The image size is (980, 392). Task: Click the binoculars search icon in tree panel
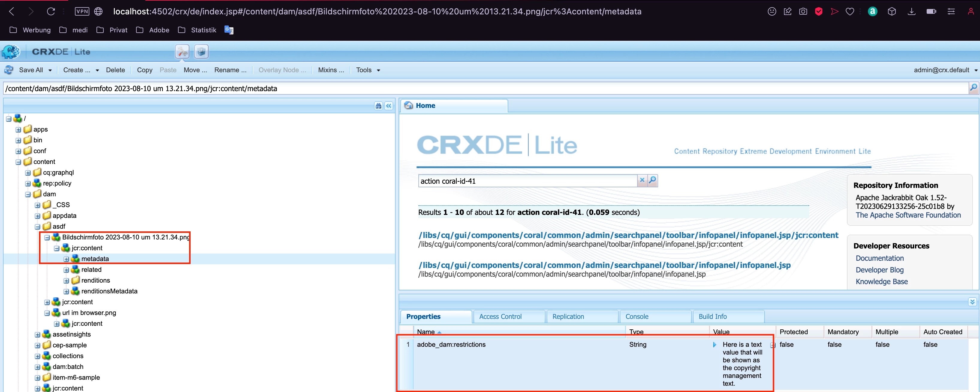(x=378, y=106)
